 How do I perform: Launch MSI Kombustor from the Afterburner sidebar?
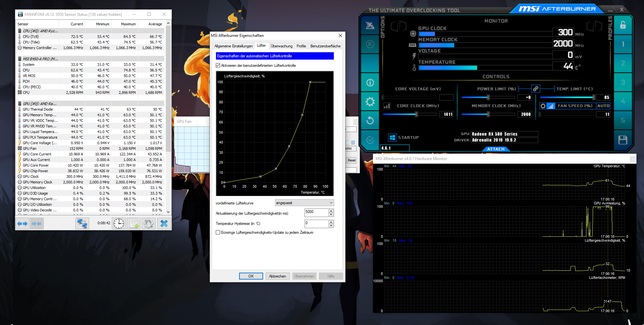370,44
